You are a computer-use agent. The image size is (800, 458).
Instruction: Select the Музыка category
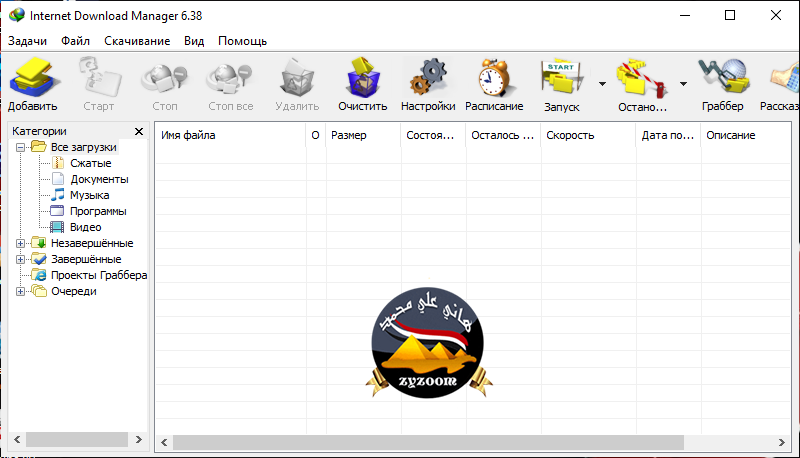click(x=90, y=195)
